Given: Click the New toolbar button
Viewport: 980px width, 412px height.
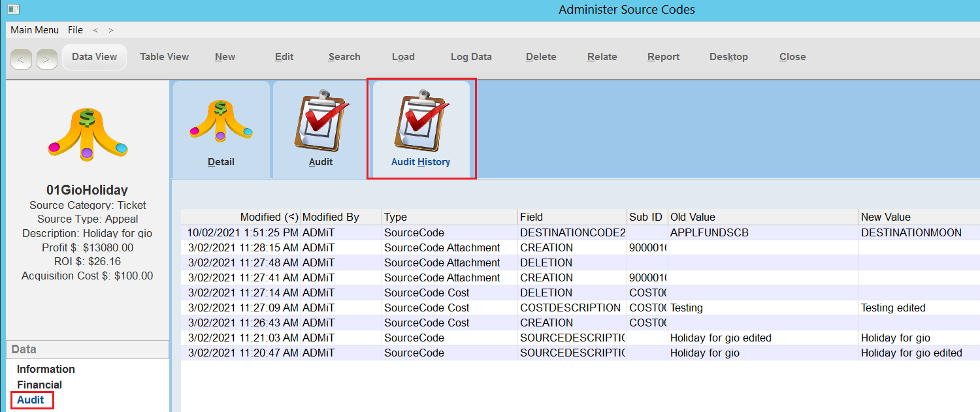Looking at the screenshot, I should [x=225, y=57].
